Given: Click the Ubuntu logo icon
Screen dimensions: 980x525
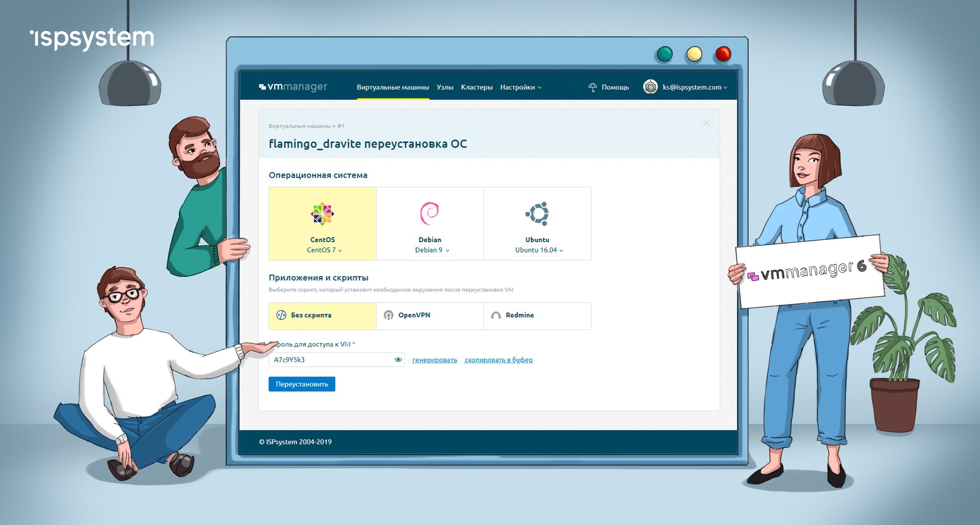Looking at the screenshot, I should pos(537,214).
